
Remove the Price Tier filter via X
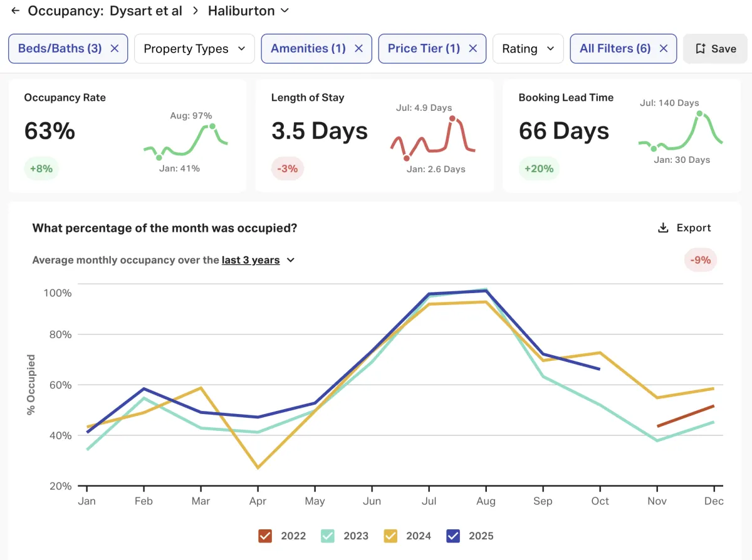pos(473,49)
